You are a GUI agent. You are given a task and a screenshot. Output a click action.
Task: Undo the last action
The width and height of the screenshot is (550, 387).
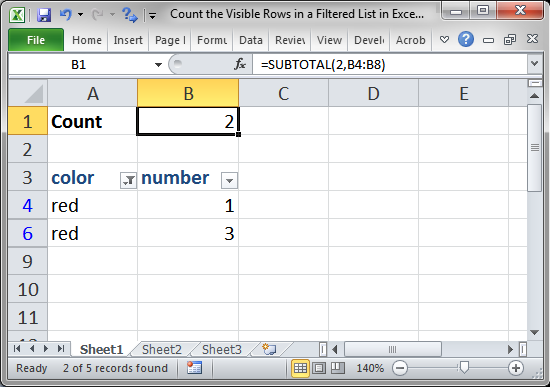tap(65, 15)
